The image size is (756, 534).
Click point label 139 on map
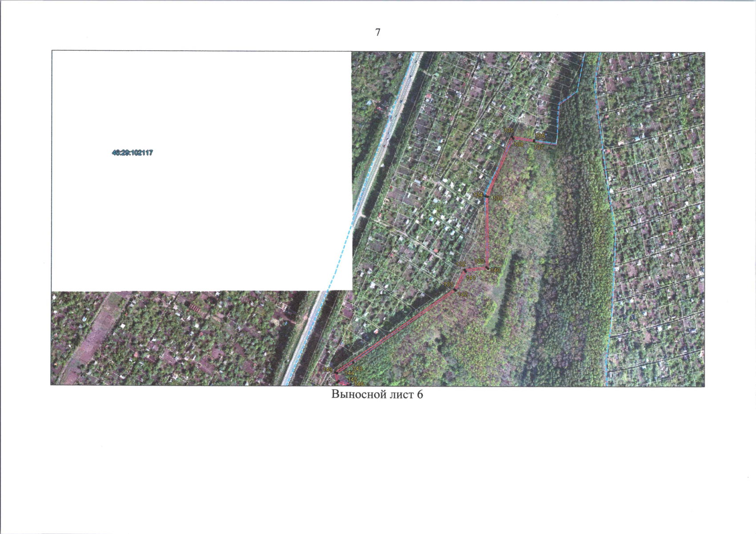click(498, 198)
